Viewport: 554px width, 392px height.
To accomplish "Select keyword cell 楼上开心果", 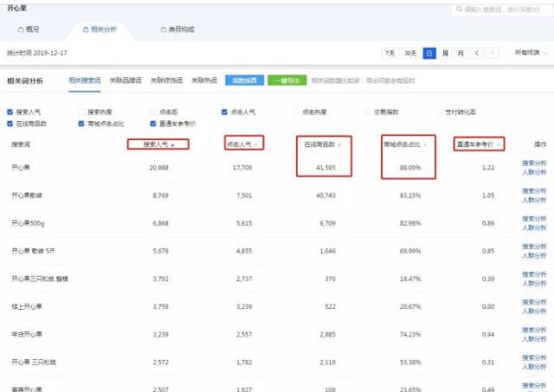I will click(27, 306).
